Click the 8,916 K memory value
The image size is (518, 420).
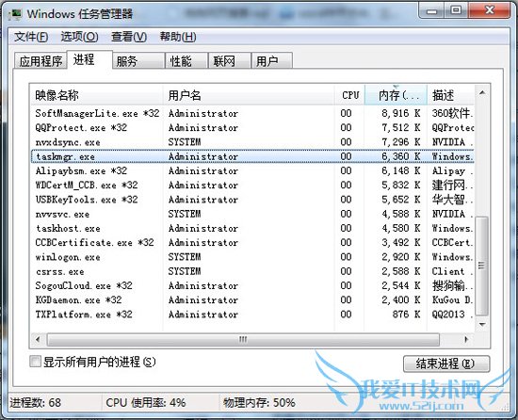click(400, 113)
